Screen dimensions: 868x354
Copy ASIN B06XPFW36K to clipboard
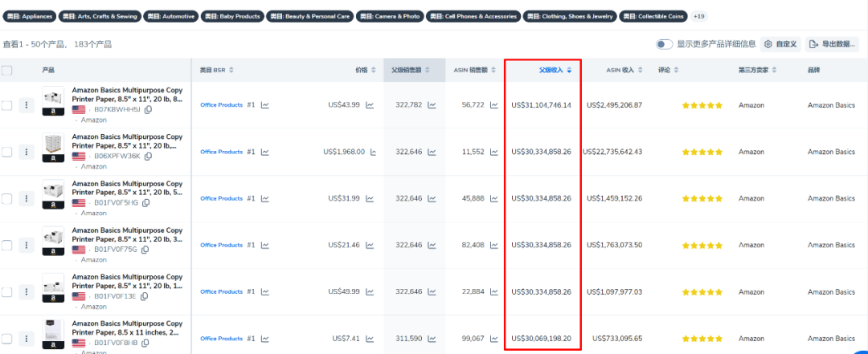148,157
